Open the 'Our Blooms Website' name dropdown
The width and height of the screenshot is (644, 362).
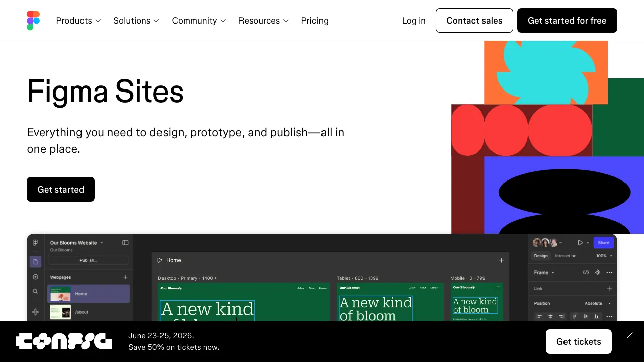(x=101, y=242)
